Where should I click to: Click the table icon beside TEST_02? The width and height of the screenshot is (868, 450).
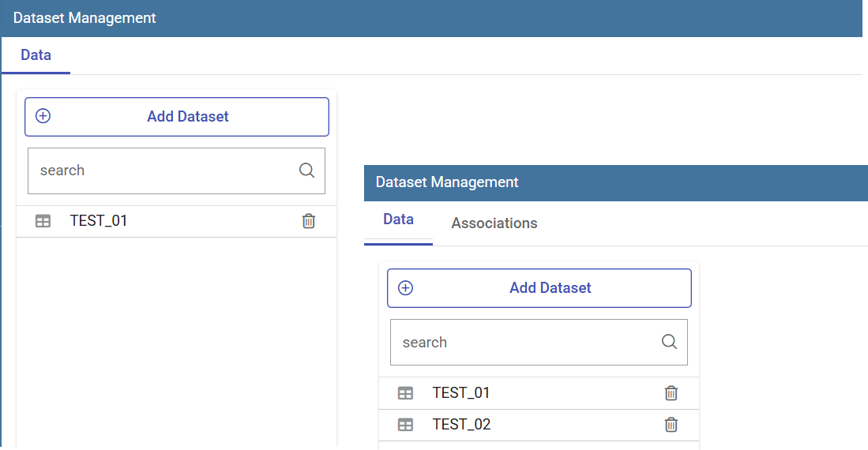point(405,425)
